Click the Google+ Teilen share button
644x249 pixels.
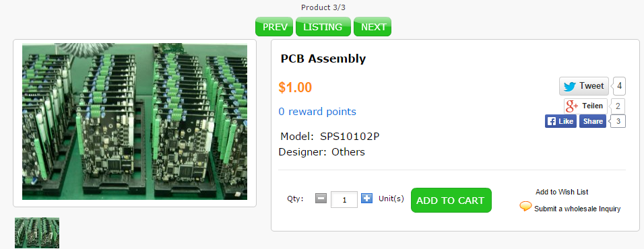click(585, 106)
